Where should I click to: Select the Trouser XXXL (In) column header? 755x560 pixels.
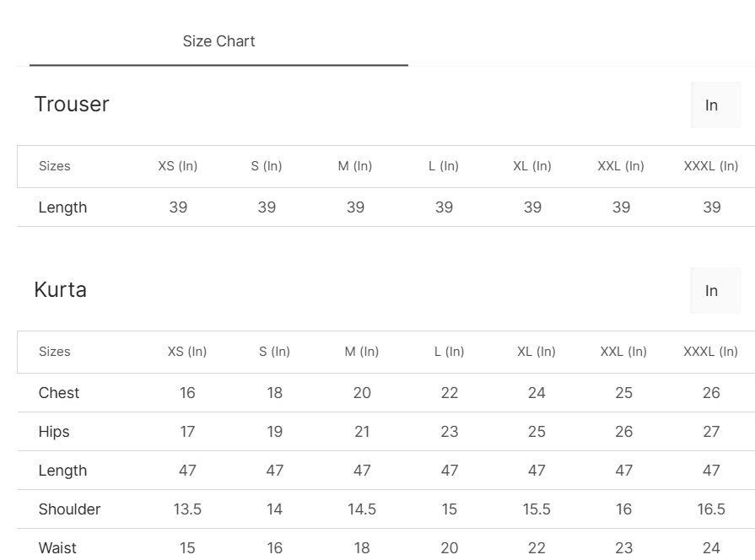pyautogui.click(x=711, y=166)
